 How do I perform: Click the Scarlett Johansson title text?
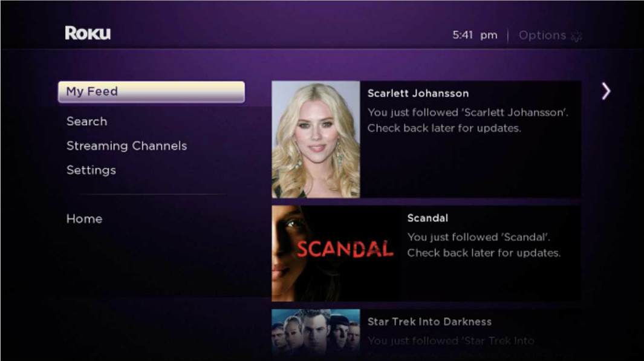coord(418,93)
